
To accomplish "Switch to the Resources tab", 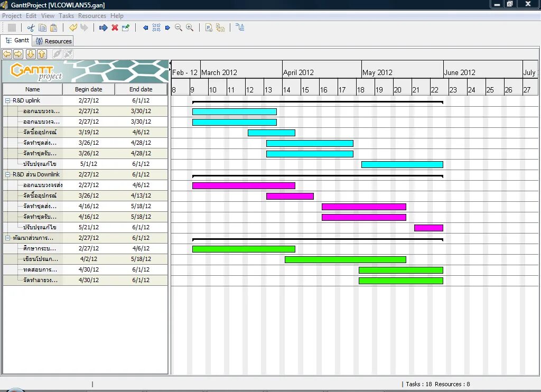I will (x=53, y=41).
